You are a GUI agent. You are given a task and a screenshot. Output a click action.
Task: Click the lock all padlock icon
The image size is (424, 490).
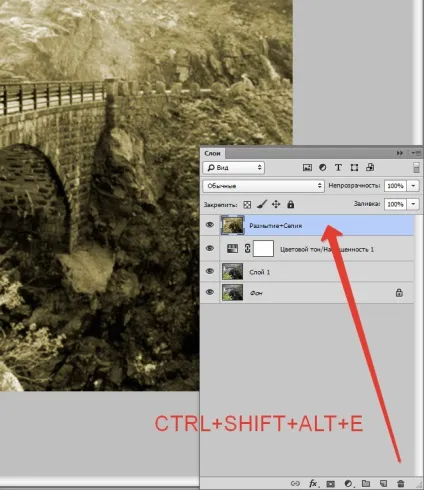pos(291,204)
